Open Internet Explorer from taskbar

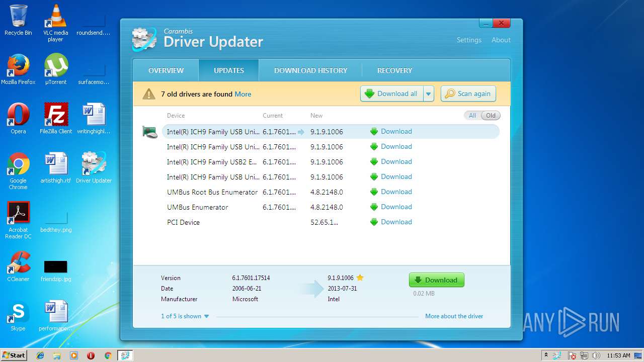click(40, 355)
